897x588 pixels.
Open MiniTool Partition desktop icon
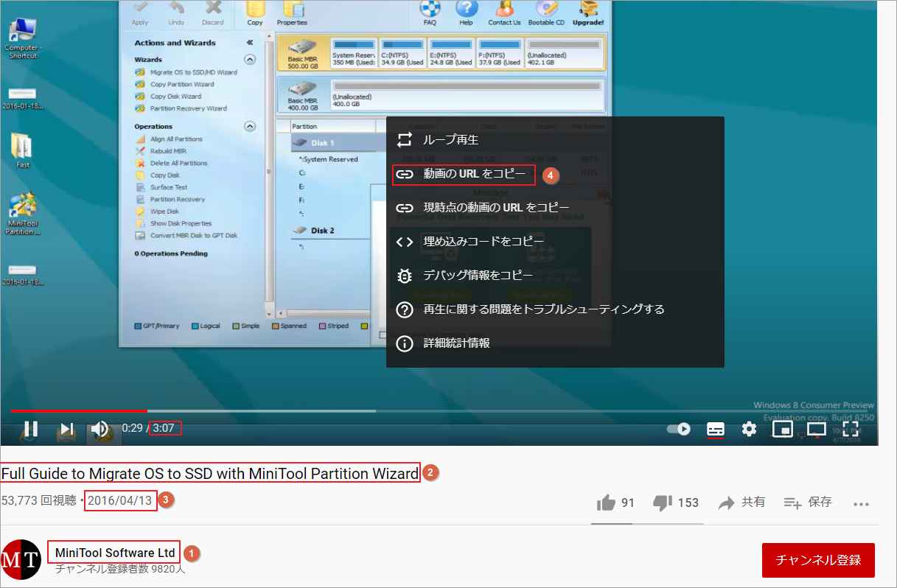pos(22,214)
